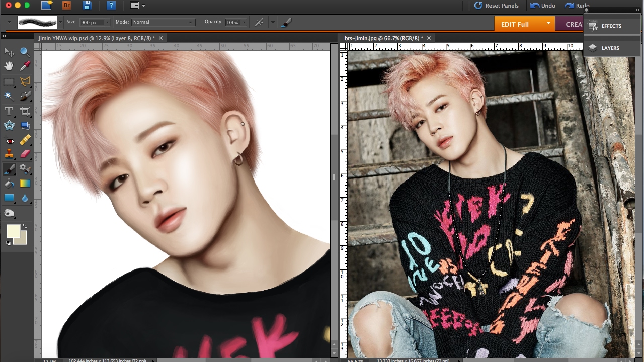Click brush tool icon at options bar end
Image resolution: width=644 pixels, height=362 pixels.
click(286, 22)
